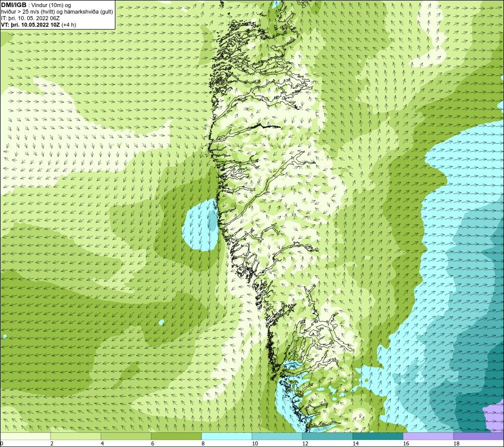Click the legend scale label '8'
Image resolution: width=504 pixels, height=447 pixels.
[203, 443]
